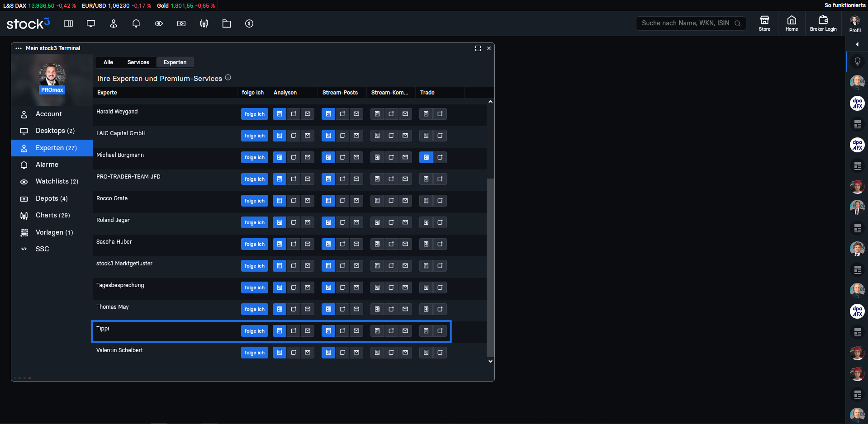Open Broker Login wallet icon

[823, 24]
